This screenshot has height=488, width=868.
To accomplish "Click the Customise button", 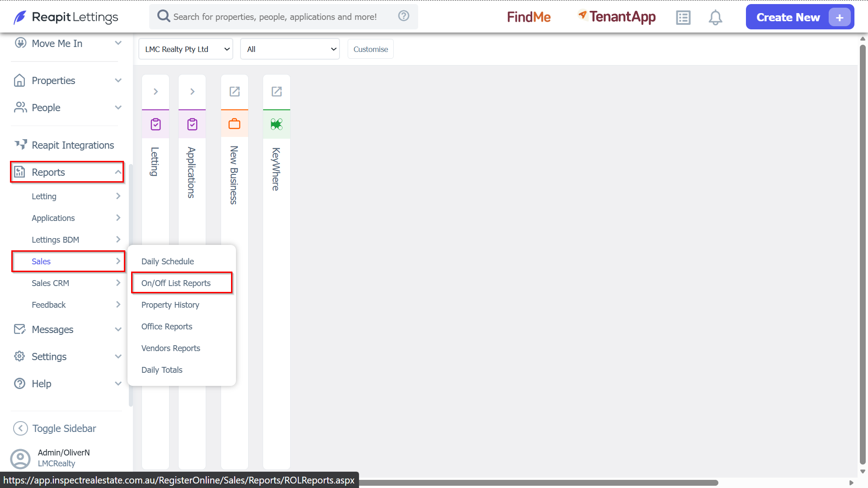I will (371, 49).
